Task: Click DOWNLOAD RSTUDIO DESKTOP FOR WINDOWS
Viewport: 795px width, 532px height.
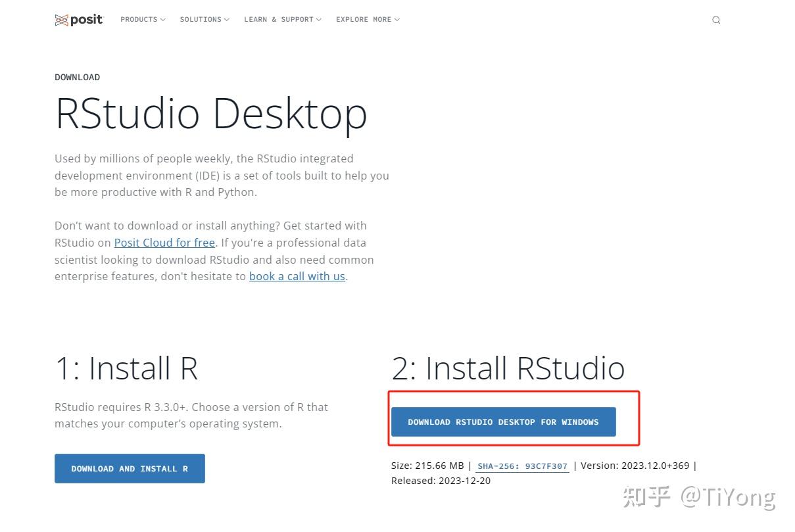Action: pyautogui.click(x=503, y=422)
